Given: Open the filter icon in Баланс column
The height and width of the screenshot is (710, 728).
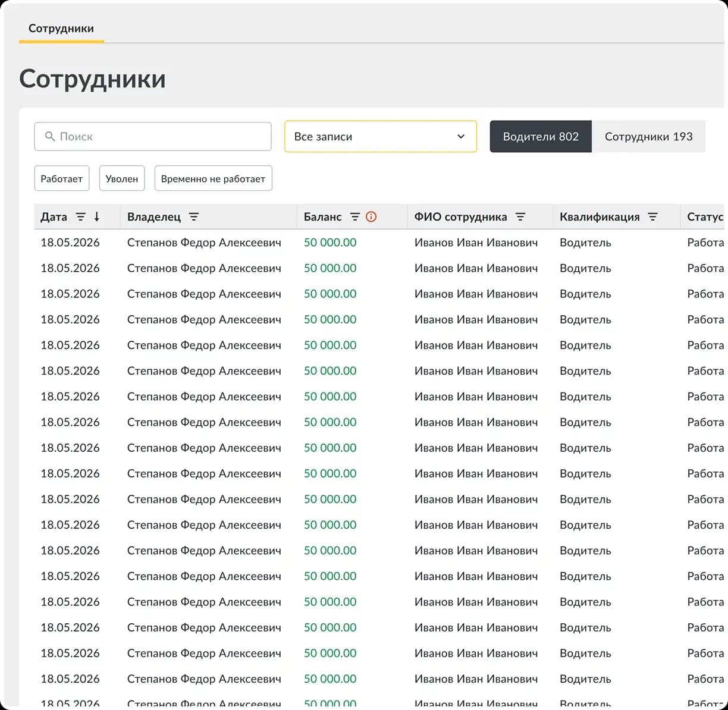Looking at the screenshot, I should click(355, 217).
